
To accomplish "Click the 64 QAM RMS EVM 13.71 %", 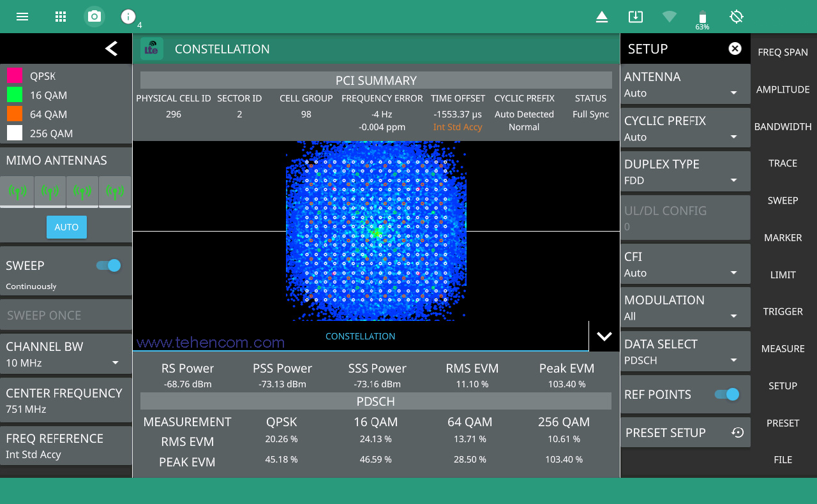I will click(470, 439).
